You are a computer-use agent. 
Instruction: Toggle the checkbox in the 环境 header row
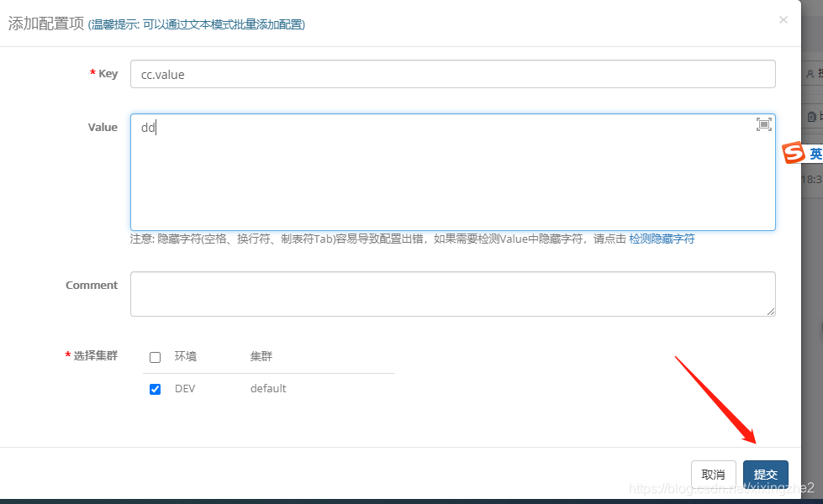[x=155, y=355]
